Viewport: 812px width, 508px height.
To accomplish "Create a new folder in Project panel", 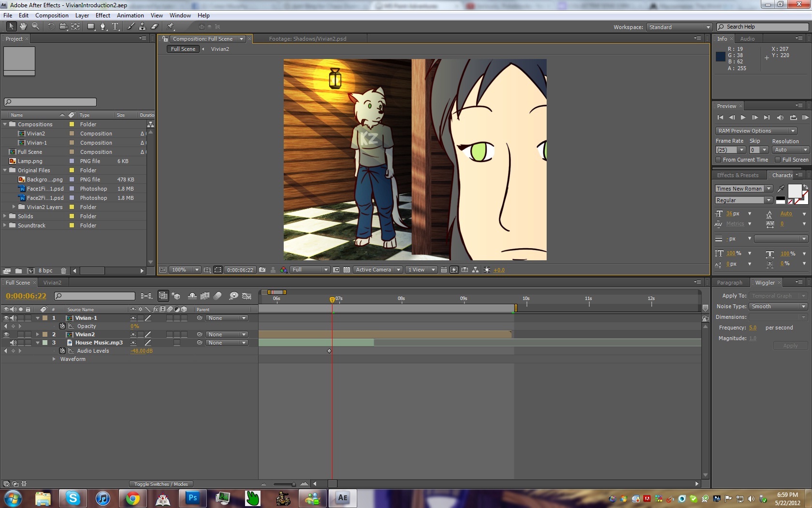I will tap(18, 271).
